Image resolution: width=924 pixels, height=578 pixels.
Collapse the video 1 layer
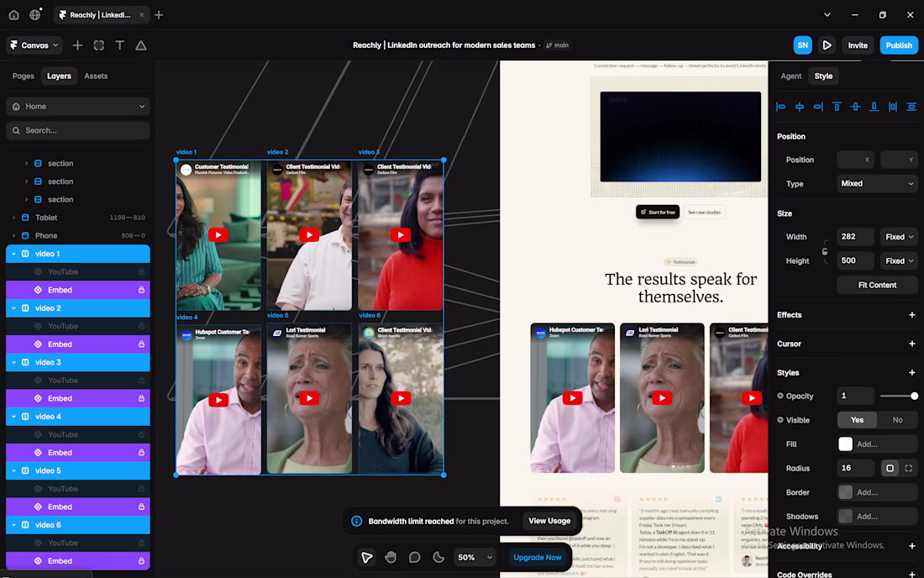click(x=14, y=254)
